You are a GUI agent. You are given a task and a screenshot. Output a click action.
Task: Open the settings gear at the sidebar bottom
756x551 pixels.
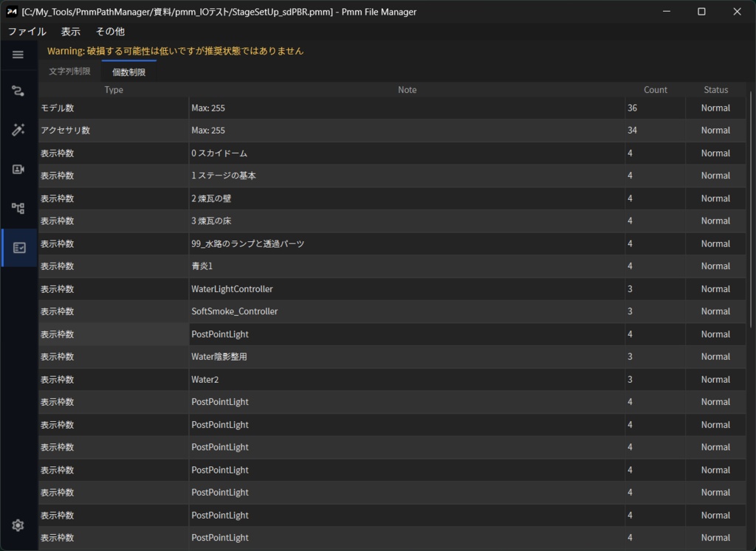point(18,525)
